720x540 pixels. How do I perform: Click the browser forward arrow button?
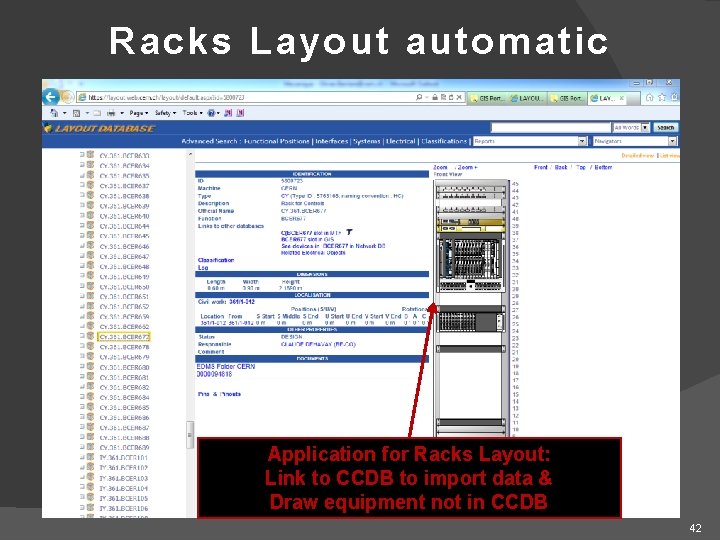(x=68, y=97)
